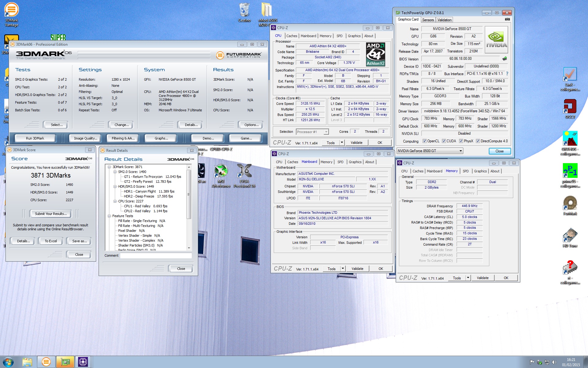The image size is (588, 368).
Task: Open the Caches tab in CPU-Z CPU window
Action: coord(292,36)
